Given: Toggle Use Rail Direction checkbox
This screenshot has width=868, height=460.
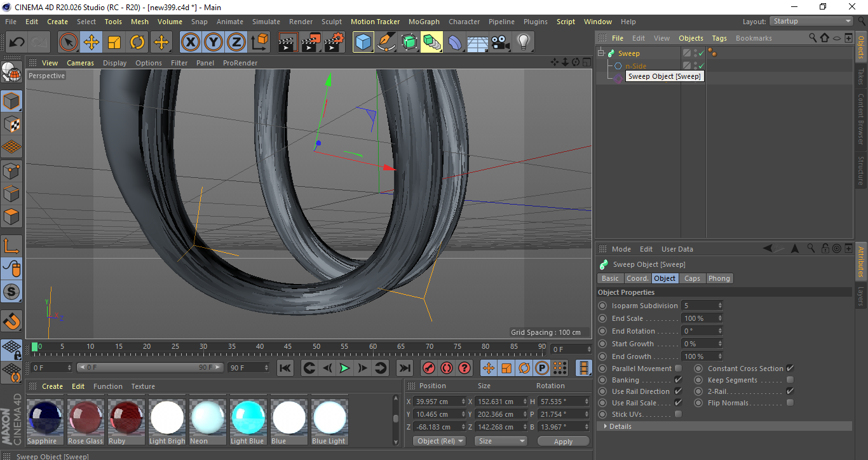Looking at the screenshot, I should click(x=678, y=391).
